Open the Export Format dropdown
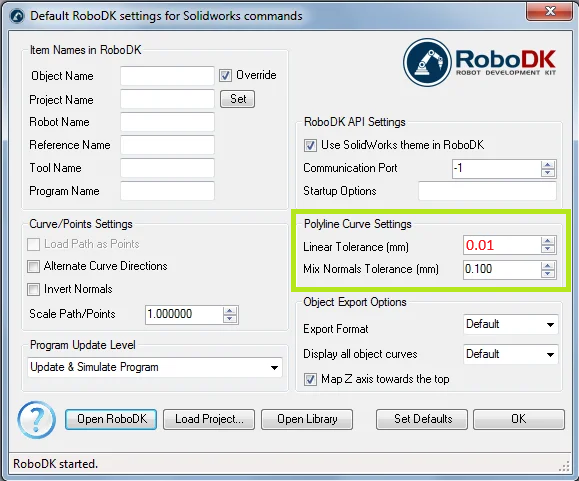 [x=511, y=324]
